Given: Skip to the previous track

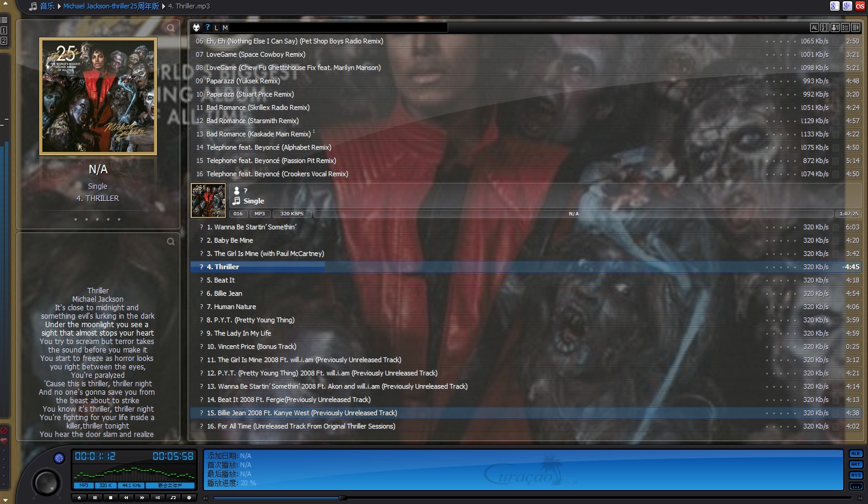Looking at the screenshot, I should tap(127, 497).
